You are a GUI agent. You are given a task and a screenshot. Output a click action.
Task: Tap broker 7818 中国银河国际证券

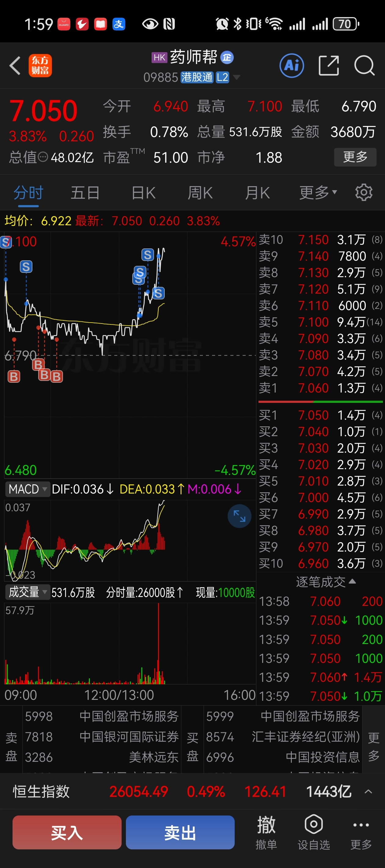[x=102, y=737]
